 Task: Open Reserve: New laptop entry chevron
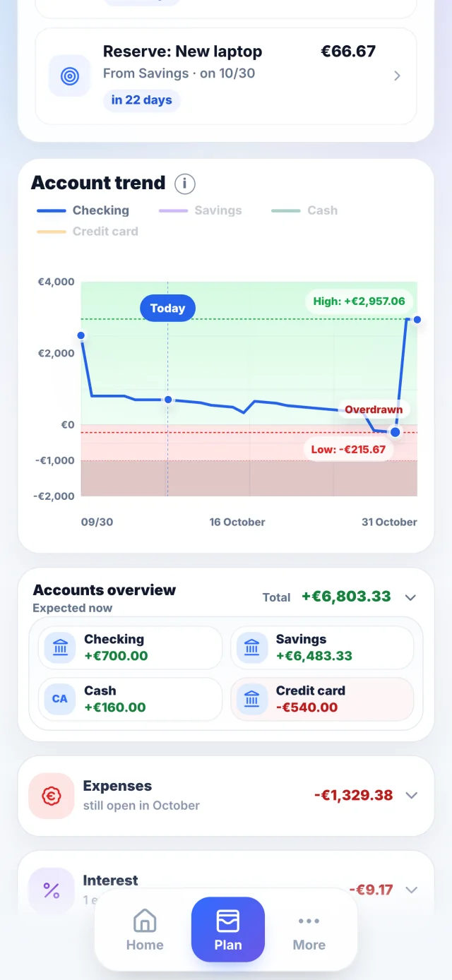tap(397, 76)
